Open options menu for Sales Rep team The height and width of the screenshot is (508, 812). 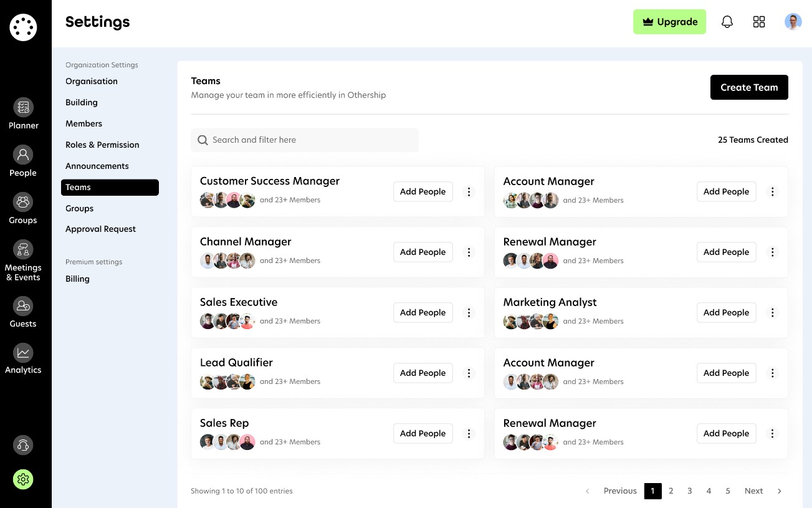469,433
